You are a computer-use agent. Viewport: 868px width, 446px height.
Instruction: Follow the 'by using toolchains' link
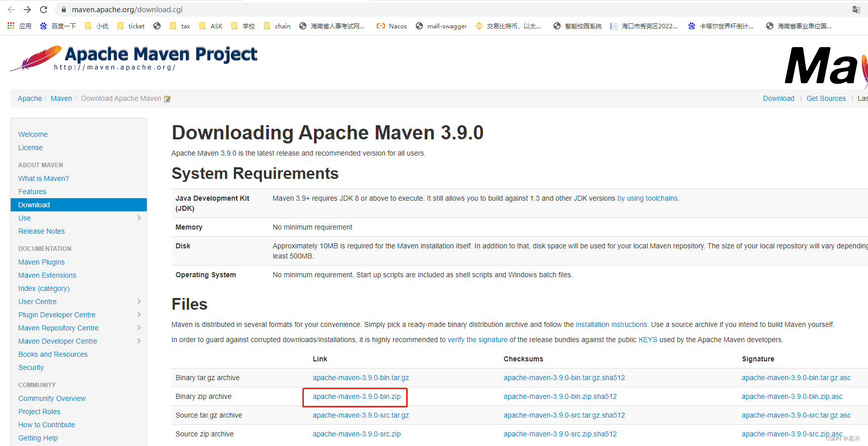[x=648, y=198]
